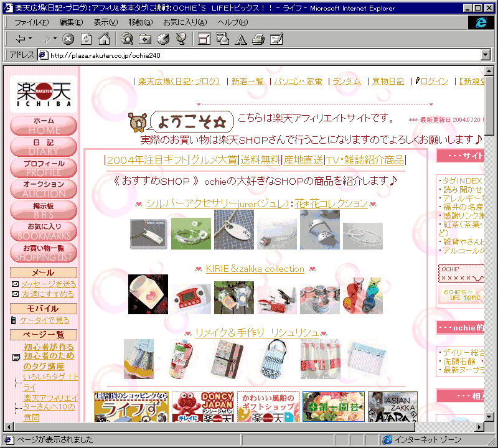
Task: Click the DONCY JAPAN frog banner
Action: pos(203,407)
